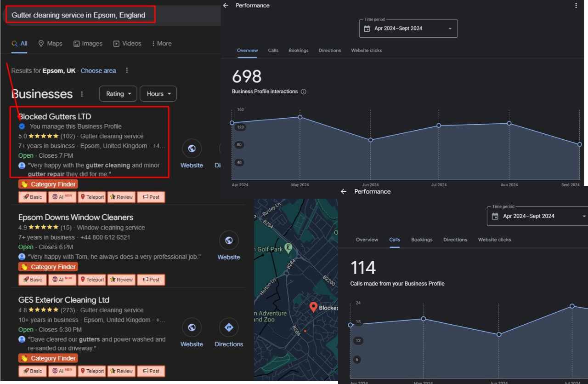
Task: Click Website icon for GES Exterior Cleaning Ltd
Action: (192, 327)
